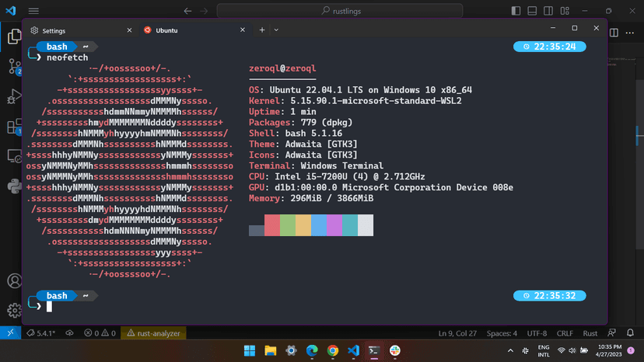Toggle the bottom panel layout button
The height and width of the screenshot is (362, 644).
pos(533,11)
